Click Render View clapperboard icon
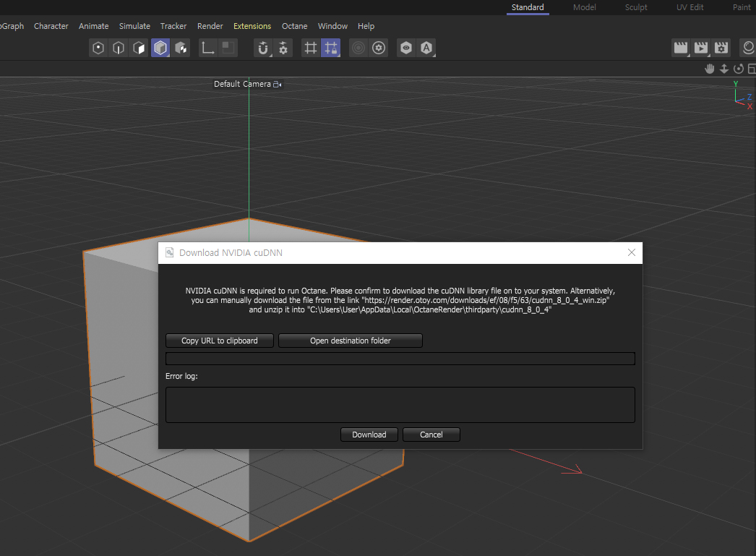 pos(680,48)
